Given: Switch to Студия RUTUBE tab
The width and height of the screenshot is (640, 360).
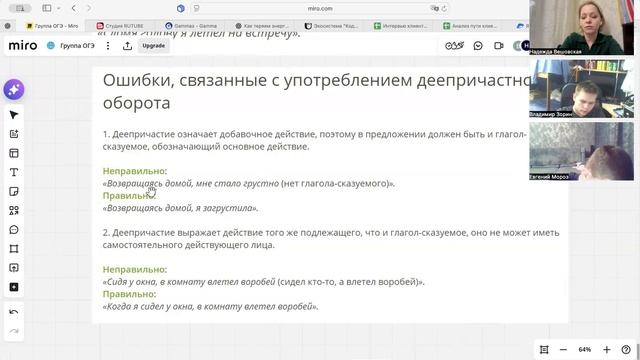Looking at the screenshot, I should (x=120, y=26).
